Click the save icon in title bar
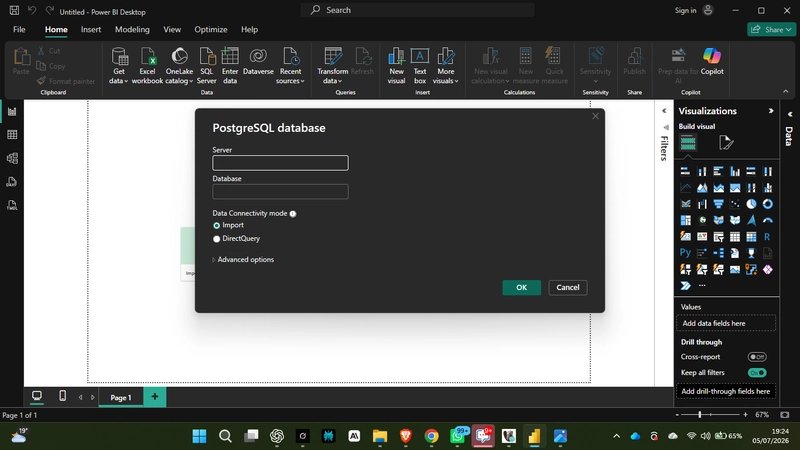Viewport: 800px width, 450px height. point(14,10)
